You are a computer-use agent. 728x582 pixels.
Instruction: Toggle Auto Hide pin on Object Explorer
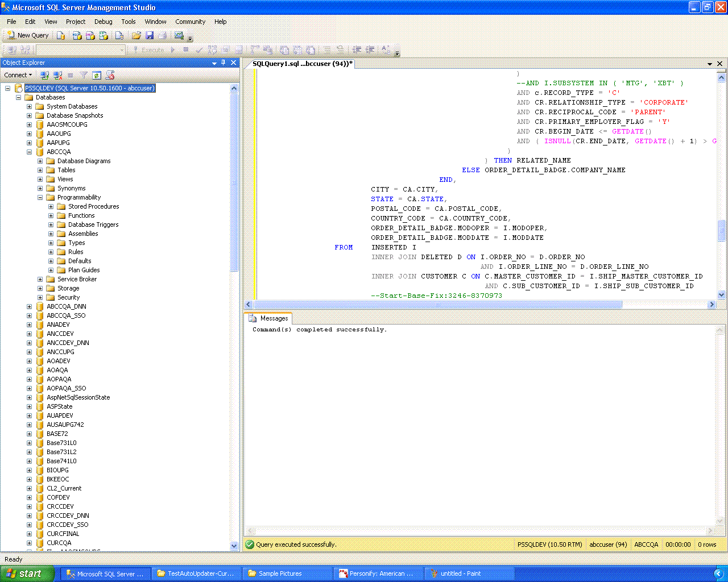point(224,63)
